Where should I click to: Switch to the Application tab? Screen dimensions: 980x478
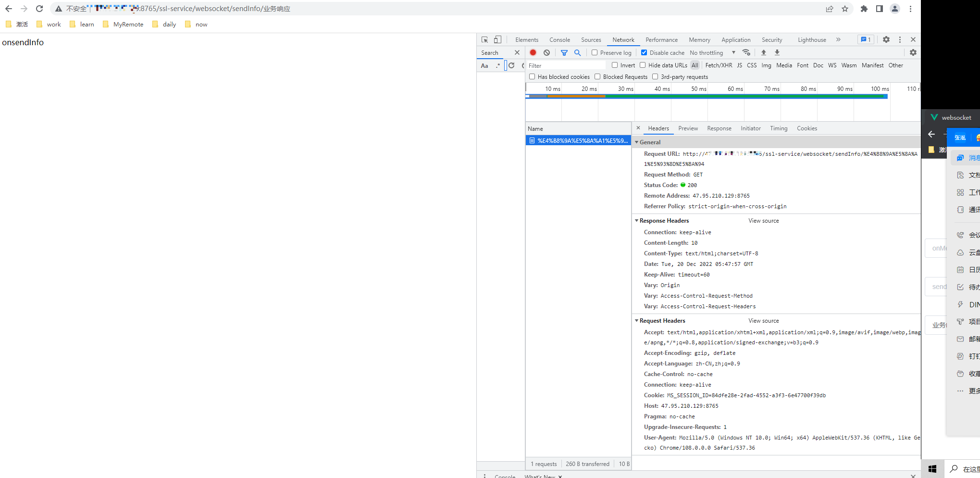736,40
